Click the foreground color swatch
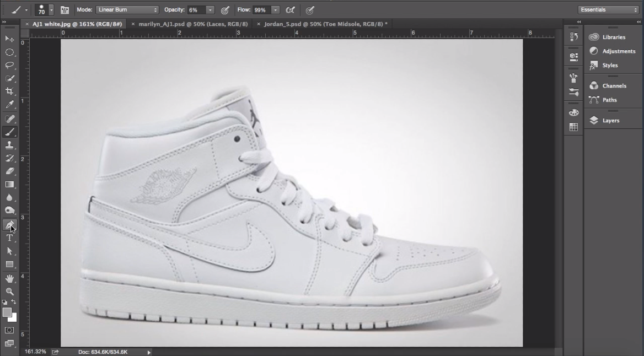Screen dimensions: 644x356 (6, 312)
